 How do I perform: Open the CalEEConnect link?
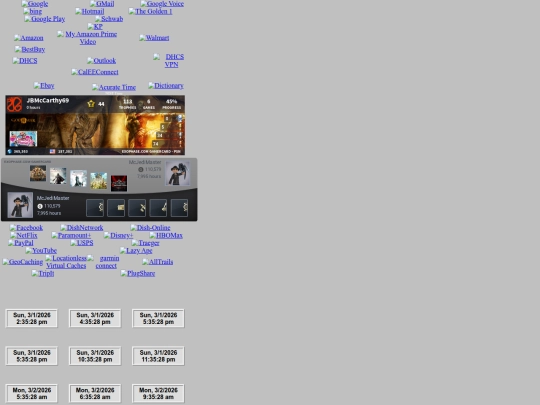coord(95,72)
